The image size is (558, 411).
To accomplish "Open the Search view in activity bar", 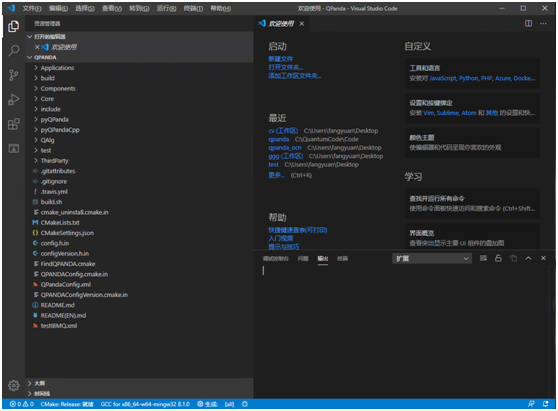I will pyautogui.click(x=14, y=51).
